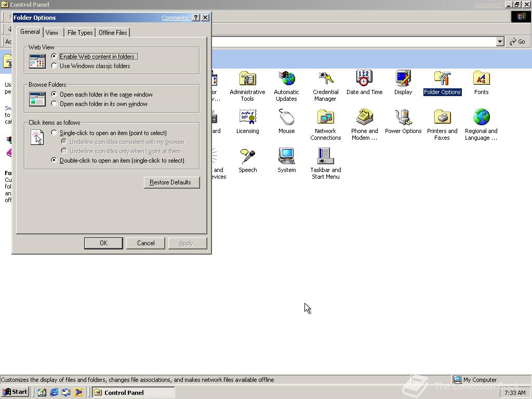
Task: Switch to the General tab
Action: pyautogui.click(x=30, y=32)
